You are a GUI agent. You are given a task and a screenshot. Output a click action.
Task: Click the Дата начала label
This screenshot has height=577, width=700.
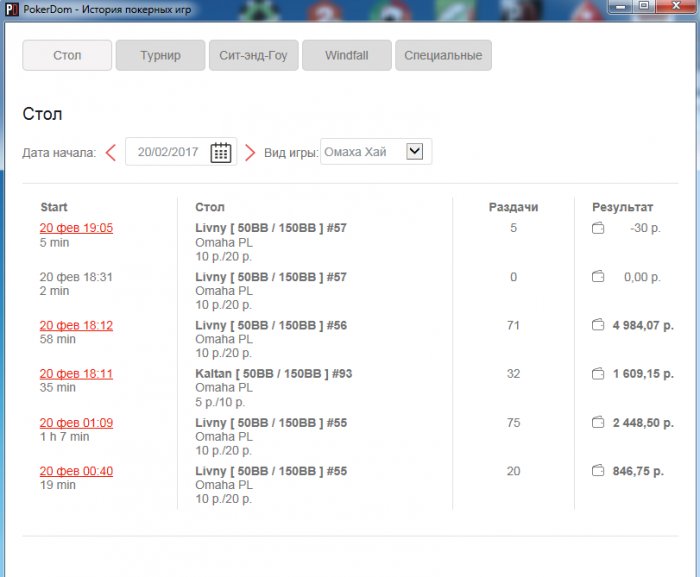click(x=59, y=153)
